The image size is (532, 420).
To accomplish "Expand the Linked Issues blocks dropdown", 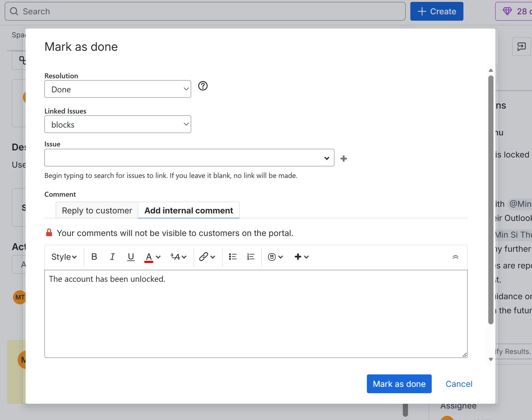I will pos(118,124).
